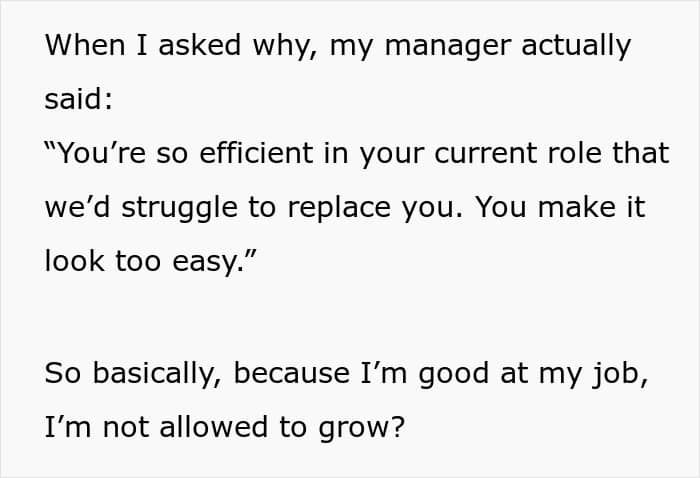The height and width of the screenshot is (478, 700).
Task: Click the word "because" in last paragraph
Action: pos(292,373)
